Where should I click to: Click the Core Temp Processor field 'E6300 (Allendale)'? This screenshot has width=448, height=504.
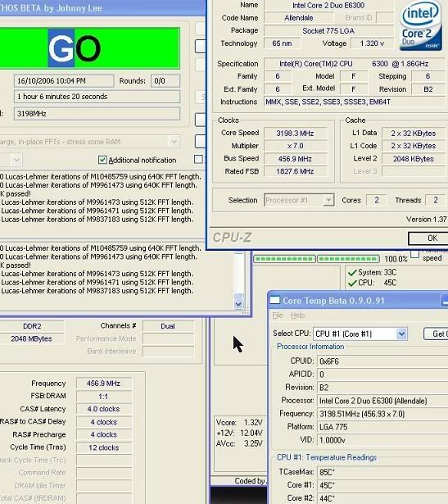click(x=382, y=401)
